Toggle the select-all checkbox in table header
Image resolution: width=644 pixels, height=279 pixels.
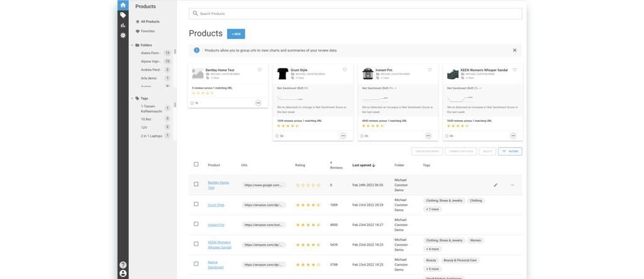click(x=196, y=165)
